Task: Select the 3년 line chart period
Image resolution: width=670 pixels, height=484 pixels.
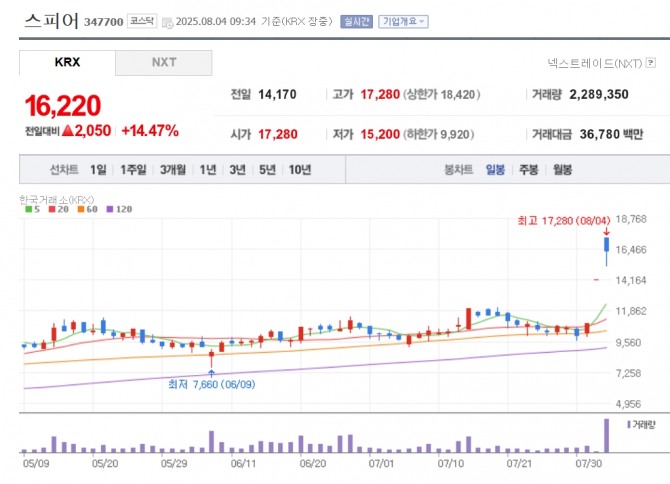Action: click(238, 170)
